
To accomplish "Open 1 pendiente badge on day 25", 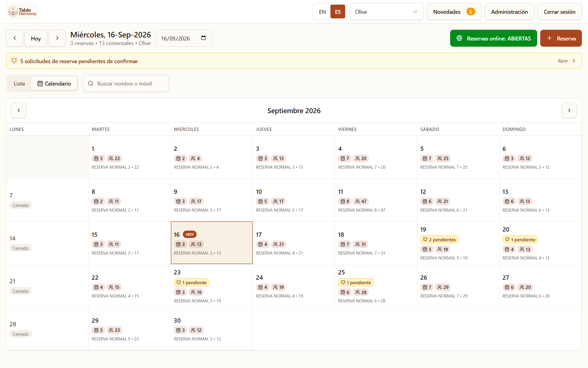I will coord(356,282).
